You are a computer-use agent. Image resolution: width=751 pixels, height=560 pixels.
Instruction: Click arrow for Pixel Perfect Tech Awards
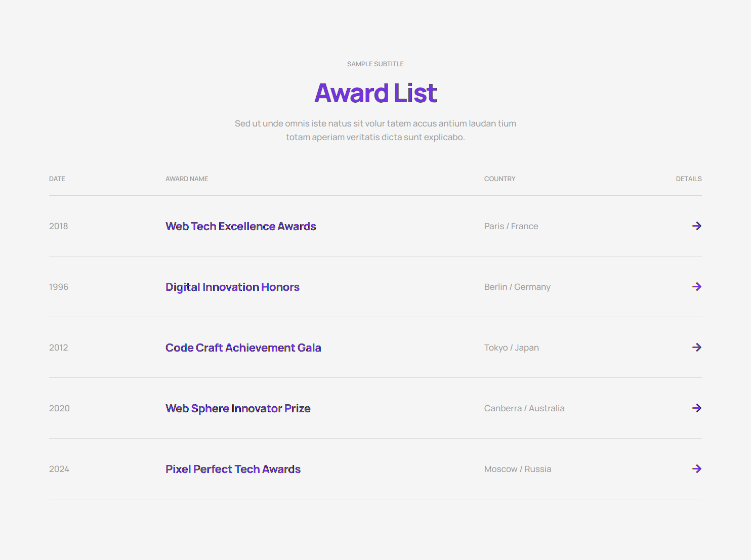tap(696, 469)
